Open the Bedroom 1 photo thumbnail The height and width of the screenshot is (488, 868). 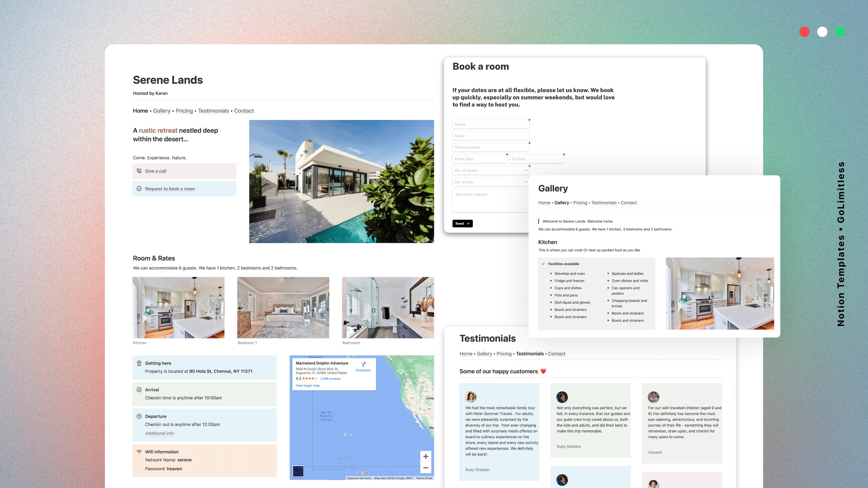pos(283,307)
